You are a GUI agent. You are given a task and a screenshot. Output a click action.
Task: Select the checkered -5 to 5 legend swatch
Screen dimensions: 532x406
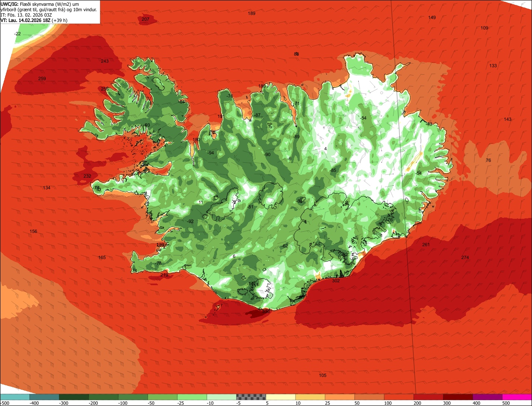tap(251, 397)
